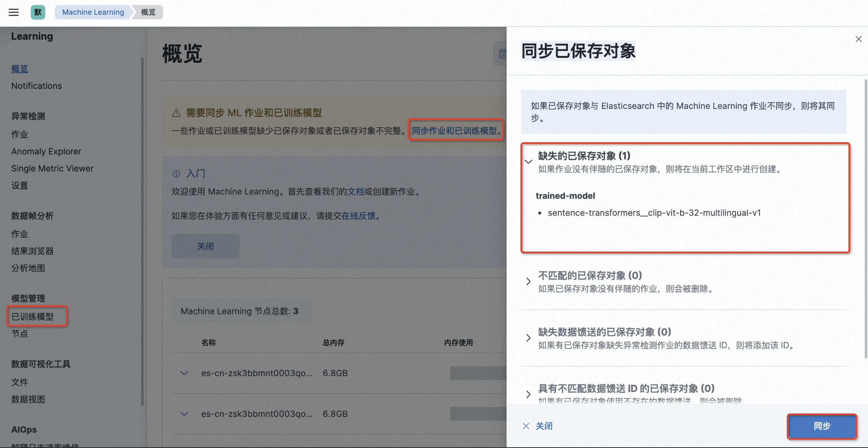Click the 概览 breadcrumb item

pyautogui.click(x=148, y=12)
